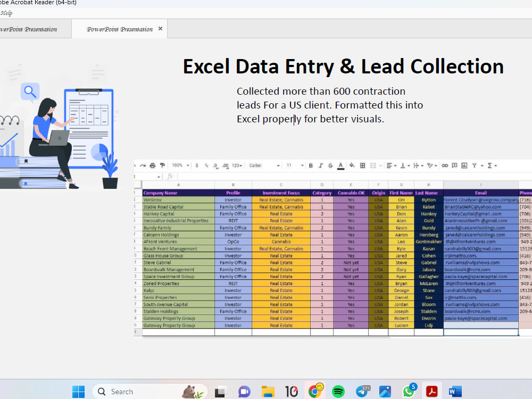532x399 pixels.
Task: Open the Windows Start menu
Action: point(78,392)
